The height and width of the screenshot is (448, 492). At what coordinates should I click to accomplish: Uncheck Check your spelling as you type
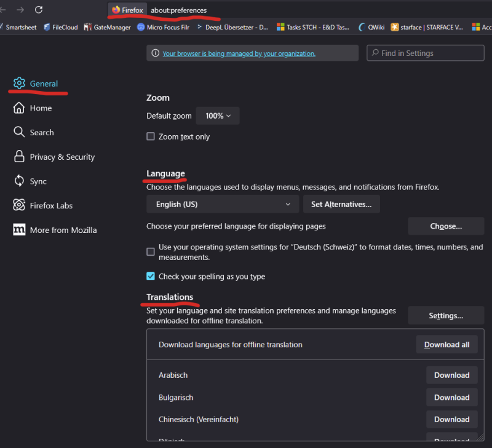[151, 277]
